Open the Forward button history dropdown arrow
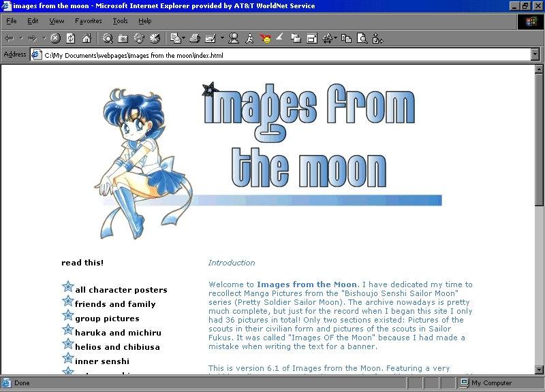 click(x=44, y=38)
